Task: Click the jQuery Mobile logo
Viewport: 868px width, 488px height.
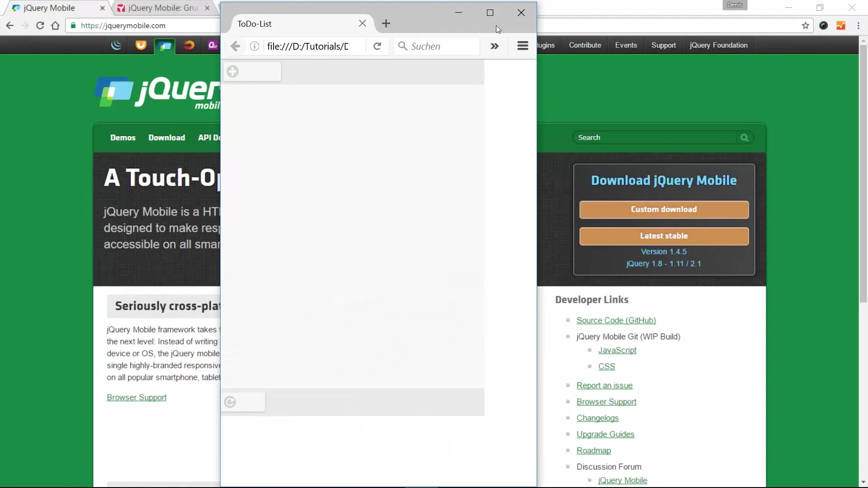Action: [157, 92]
